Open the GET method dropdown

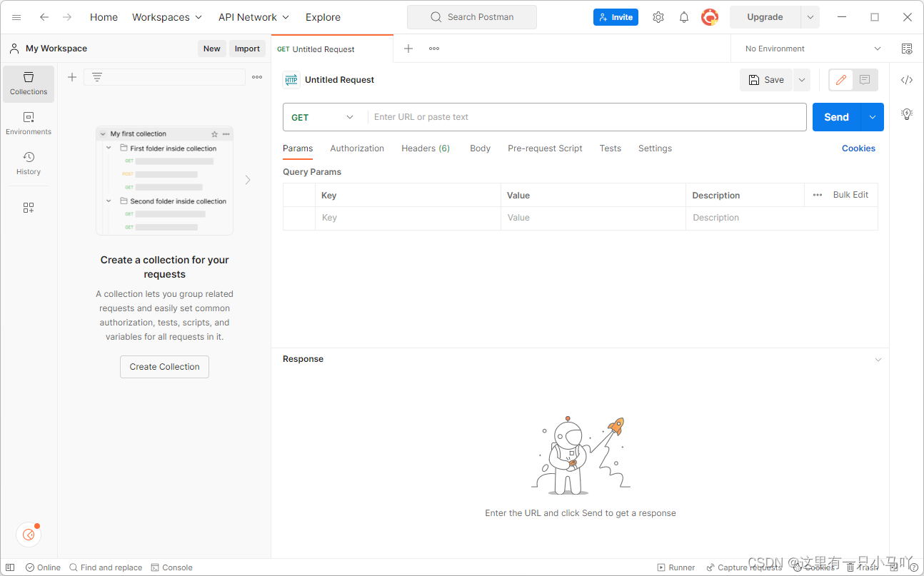pos(323,117)
